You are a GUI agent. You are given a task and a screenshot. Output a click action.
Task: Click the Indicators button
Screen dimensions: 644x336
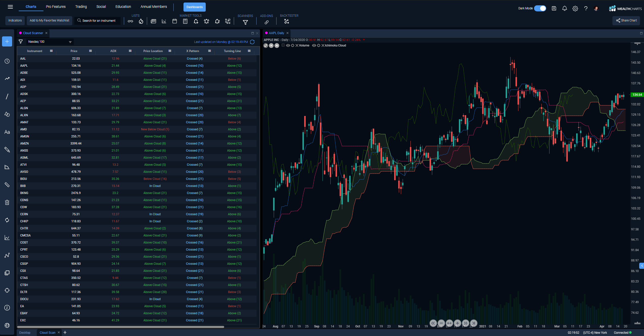15,20
